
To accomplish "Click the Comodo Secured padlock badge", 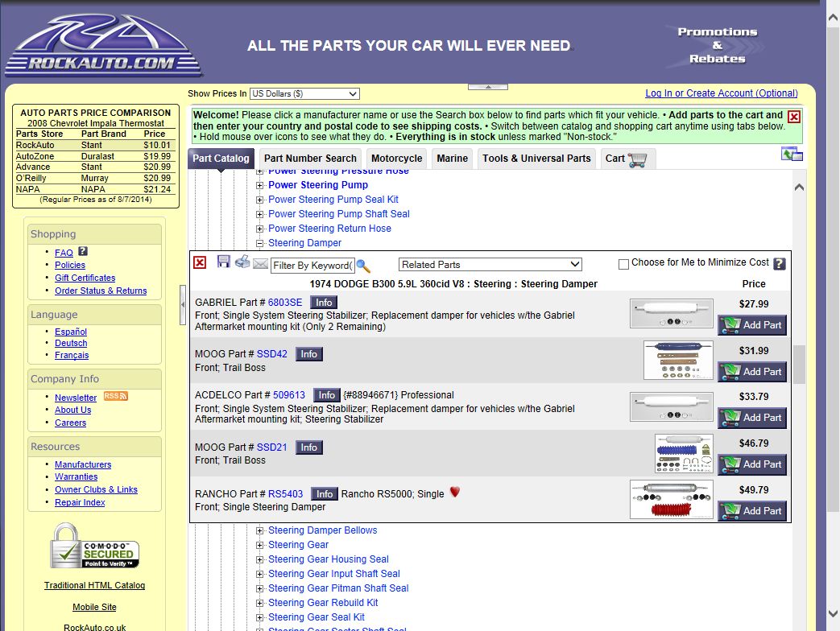I will click(x=94, y=546).
